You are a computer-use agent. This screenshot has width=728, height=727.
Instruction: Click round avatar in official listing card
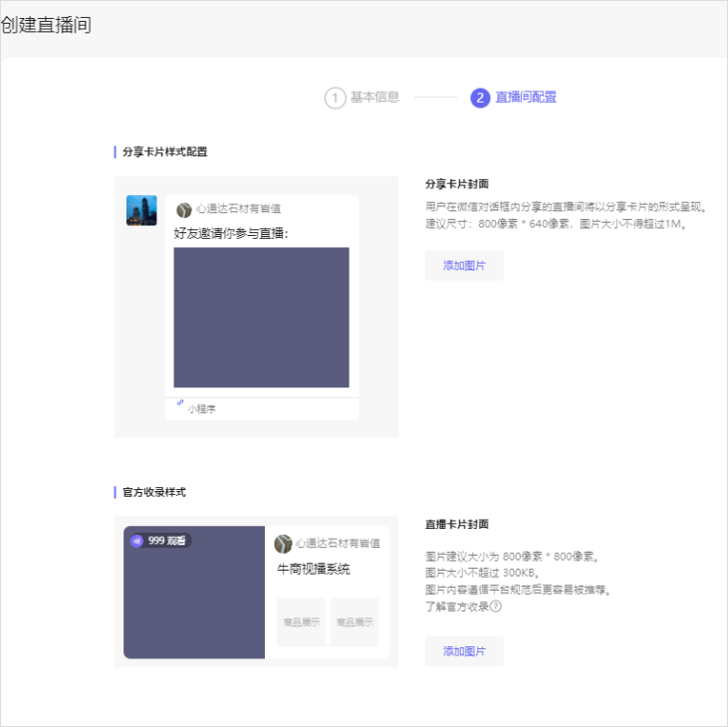(x=283, y=544)
